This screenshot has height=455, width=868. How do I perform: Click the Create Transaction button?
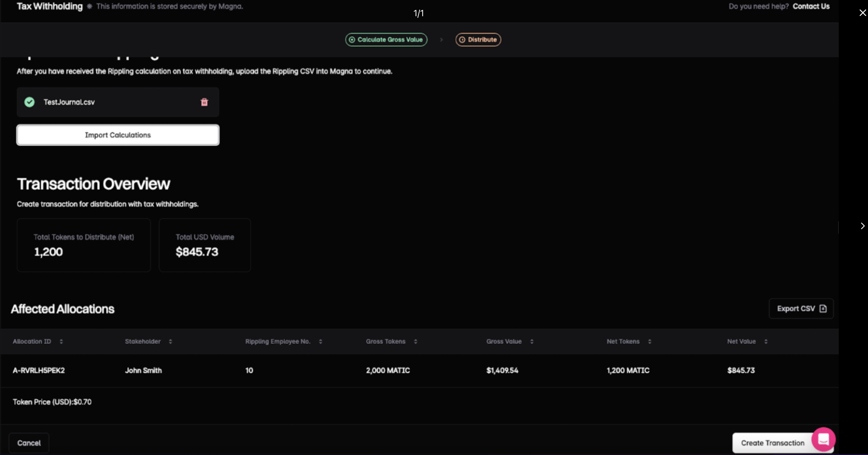coord(772,443)
